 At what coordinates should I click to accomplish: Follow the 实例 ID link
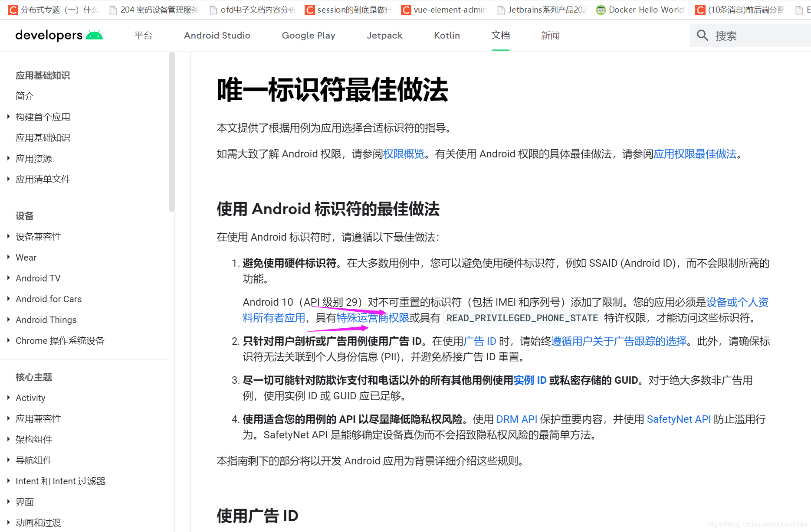pyautogui.click(x=530, y=380)
